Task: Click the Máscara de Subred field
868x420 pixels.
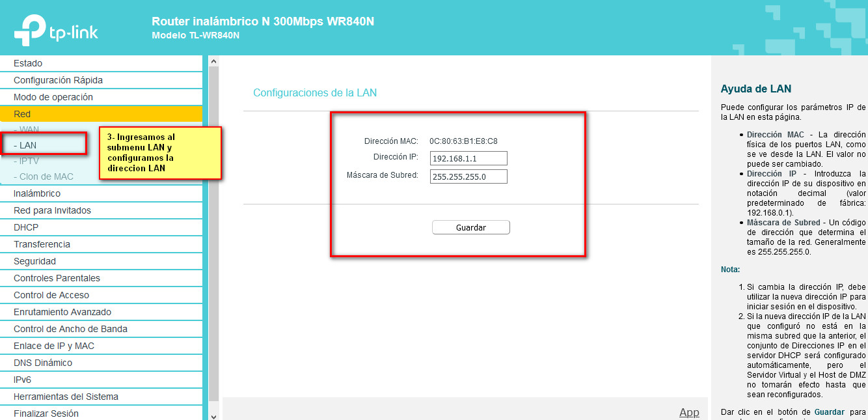Action: coord(468,176)
